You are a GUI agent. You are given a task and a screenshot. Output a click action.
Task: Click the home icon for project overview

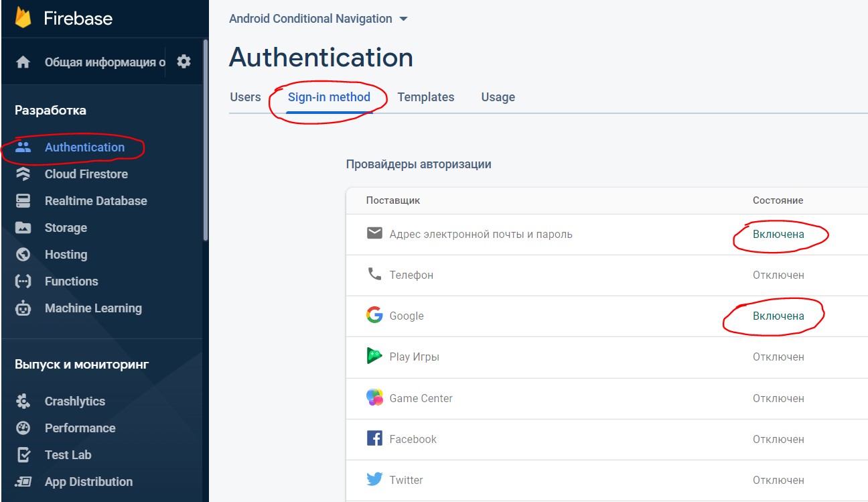point(23,62)
